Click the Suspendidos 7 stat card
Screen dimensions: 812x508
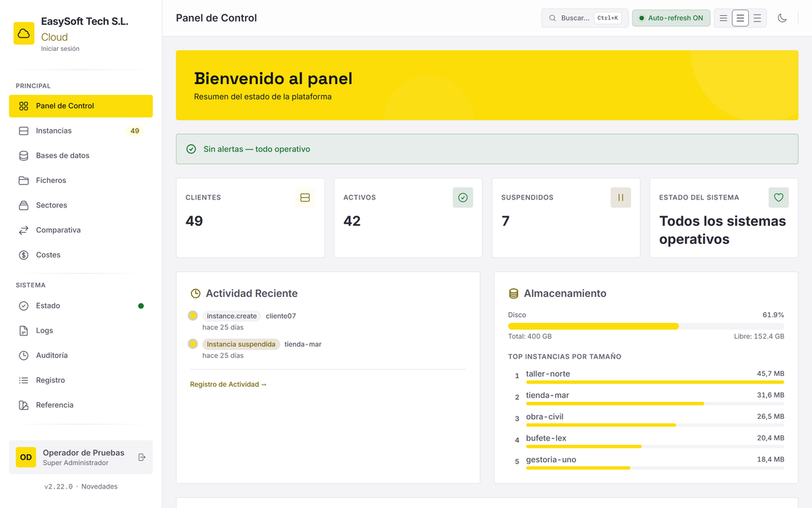click(x=566, y=218)
